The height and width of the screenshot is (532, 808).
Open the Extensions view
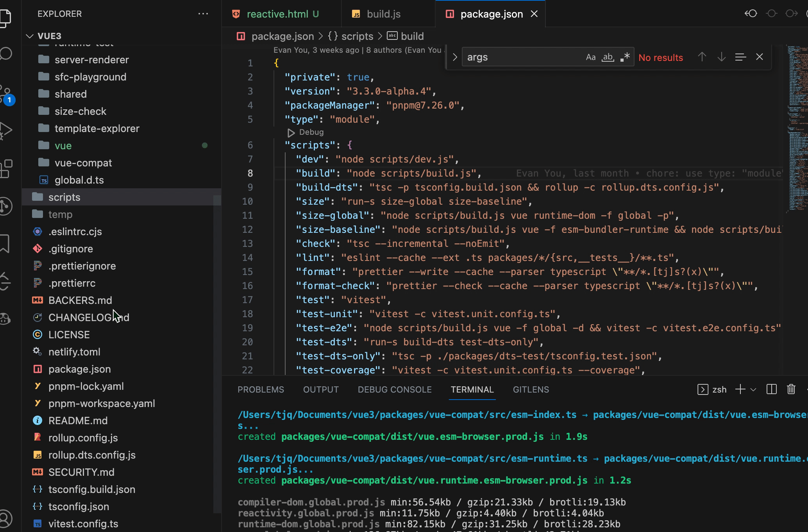(x=6, y=168)
